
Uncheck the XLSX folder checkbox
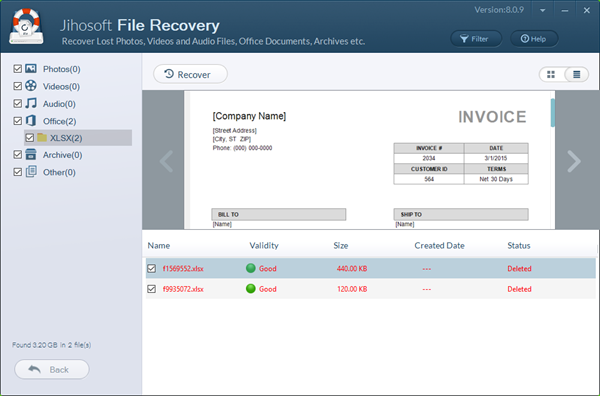(x=30, y=138)
